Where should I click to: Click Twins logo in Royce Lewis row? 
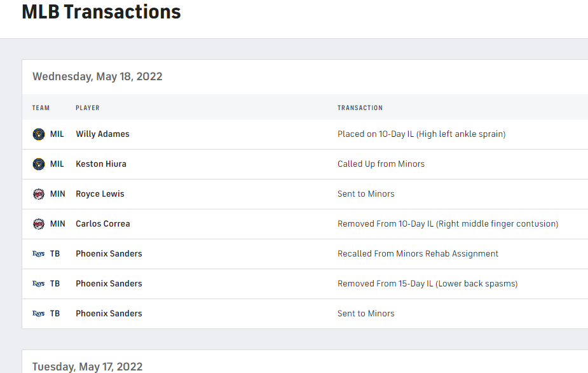(39, 194)
